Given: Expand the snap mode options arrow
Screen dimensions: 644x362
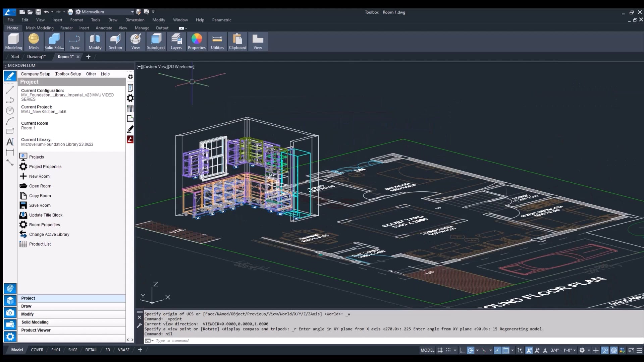Looking at the screenshot, I should tap(455, 350).
